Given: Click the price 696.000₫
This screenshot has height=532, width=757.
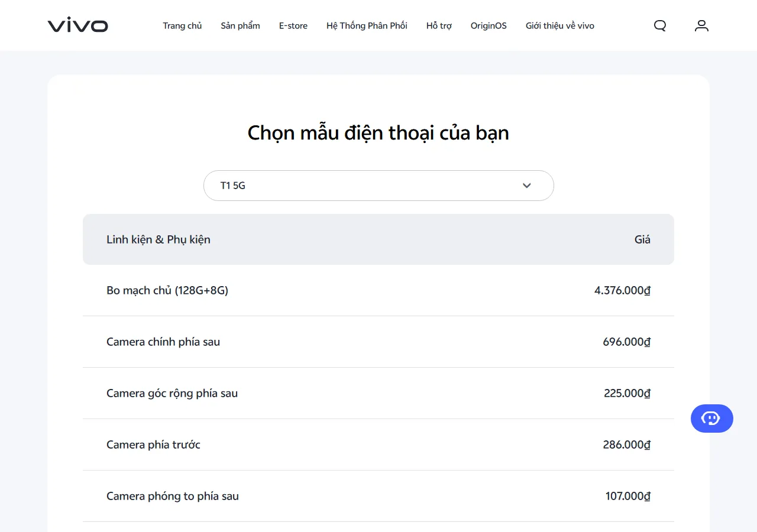Looking at the screenshot, I should pyautogui.click(x=626, y=342).
